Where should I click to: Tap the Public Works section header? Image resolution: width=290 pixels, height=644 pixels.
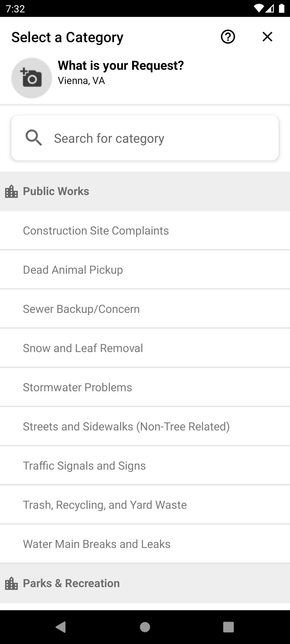tap(145, 191)
